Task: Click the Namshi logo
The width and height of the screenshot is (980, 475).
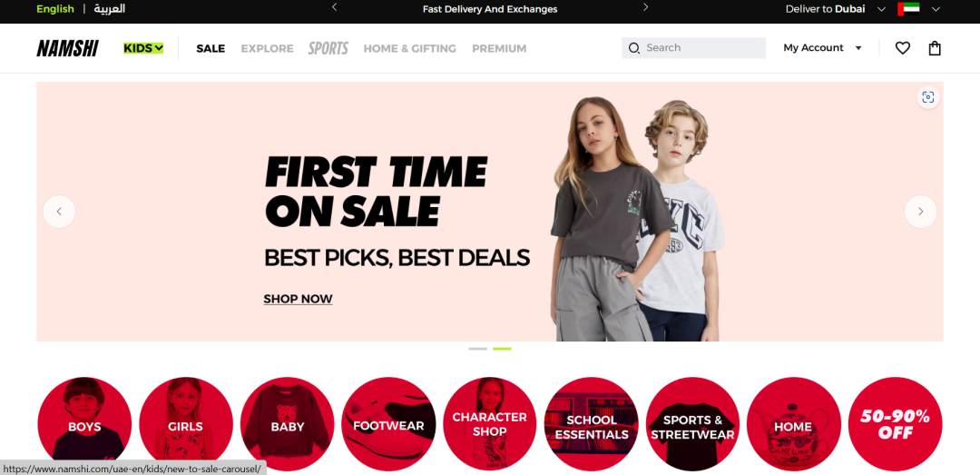Action: 67,48
